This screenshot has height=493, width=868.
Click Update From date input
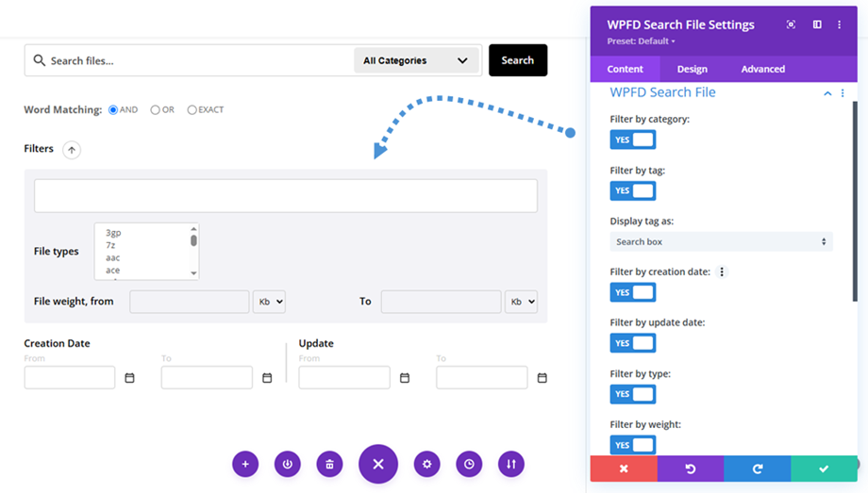point(344,377)
